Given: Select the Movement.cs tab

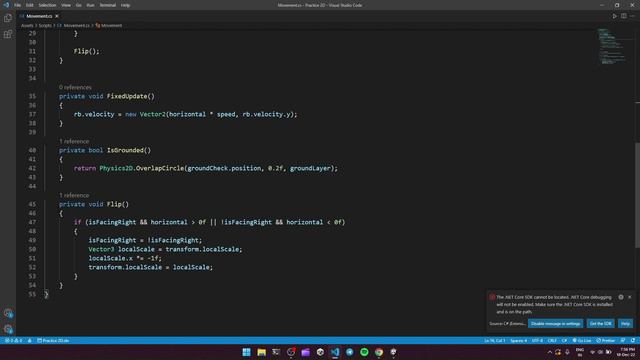Looking at the screenshot, I should [x=39, y=16].
